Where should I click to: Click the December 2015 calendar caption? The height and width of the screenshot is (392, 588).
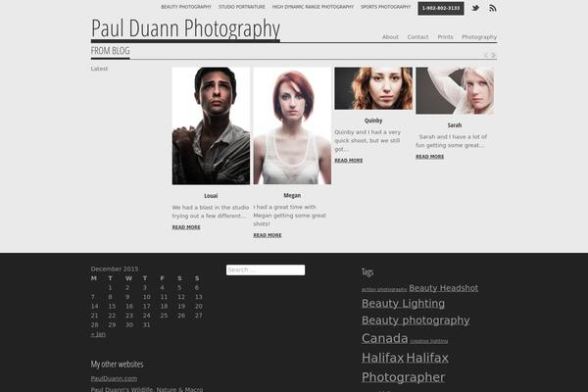115,269
